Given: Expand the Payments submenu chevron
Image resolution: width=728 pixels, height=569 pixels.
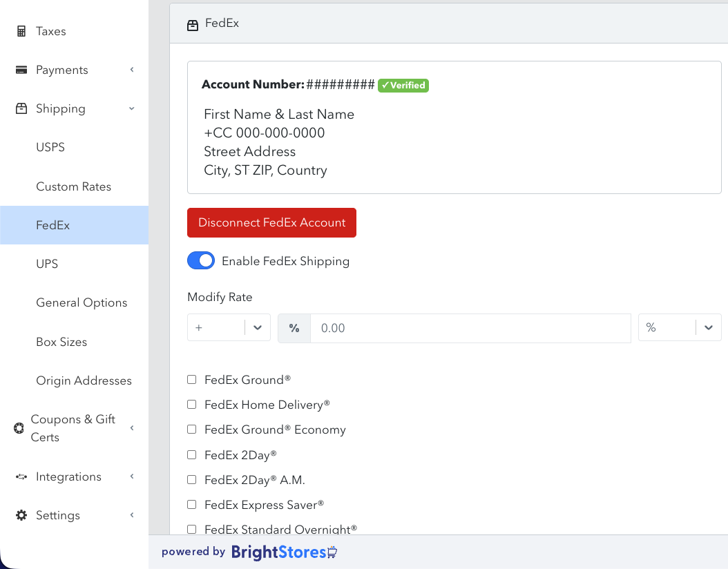Looking at the screenshot, I should (133, 70).
